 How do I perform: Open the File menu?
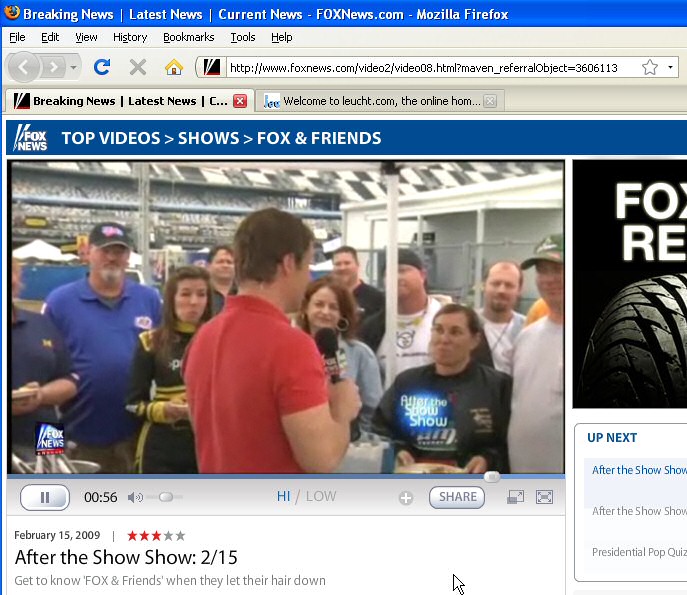click(x=17, y=37)
